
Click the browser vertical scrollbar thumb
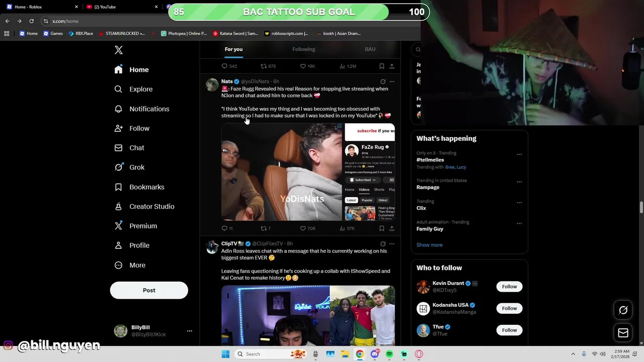click(641, 207)
